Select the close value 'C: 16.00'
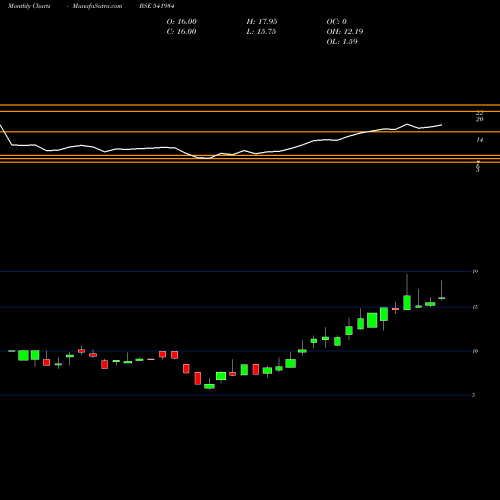Screen dimensions: 500x500 [x=181, y=32]
